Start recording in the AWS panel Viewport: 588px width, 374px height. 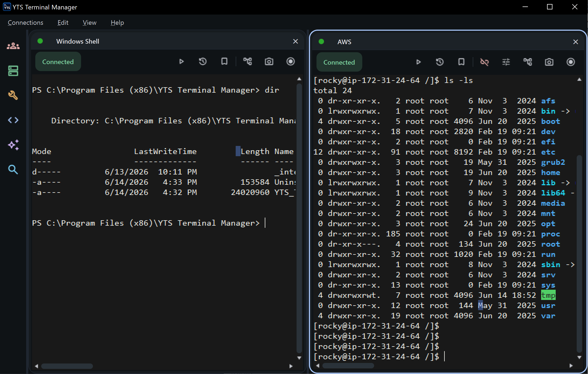click(570, 62)
